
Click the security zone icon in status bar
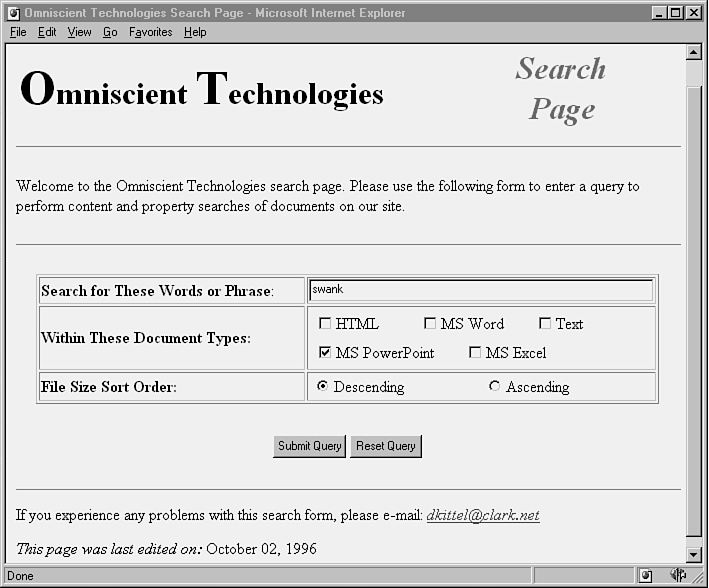(677, 576)
